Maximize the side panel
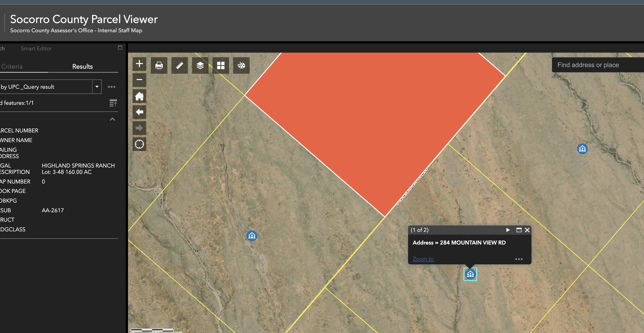The image size is (644, 333). (120, 48)
